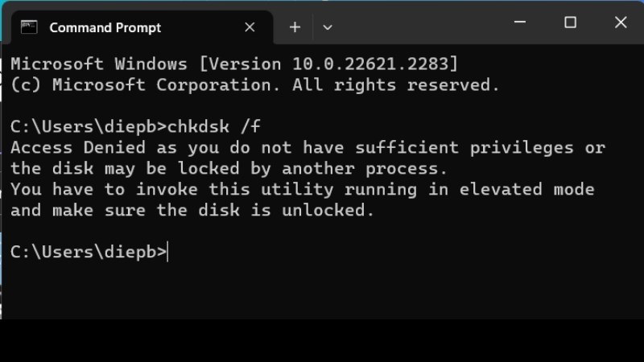Click the 'disk may be locked' line

pos(229,169)
